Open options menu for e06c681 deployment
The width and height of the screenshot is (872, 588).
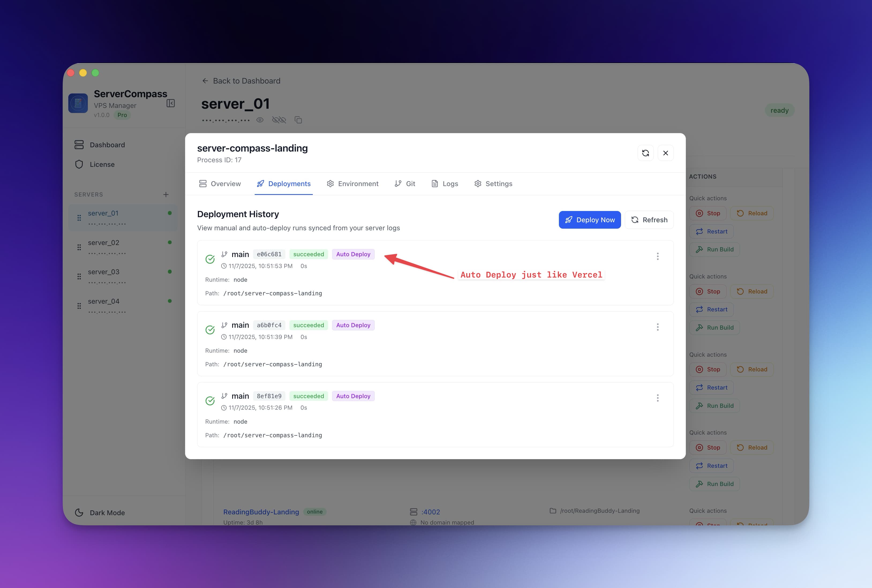[657, 256]
